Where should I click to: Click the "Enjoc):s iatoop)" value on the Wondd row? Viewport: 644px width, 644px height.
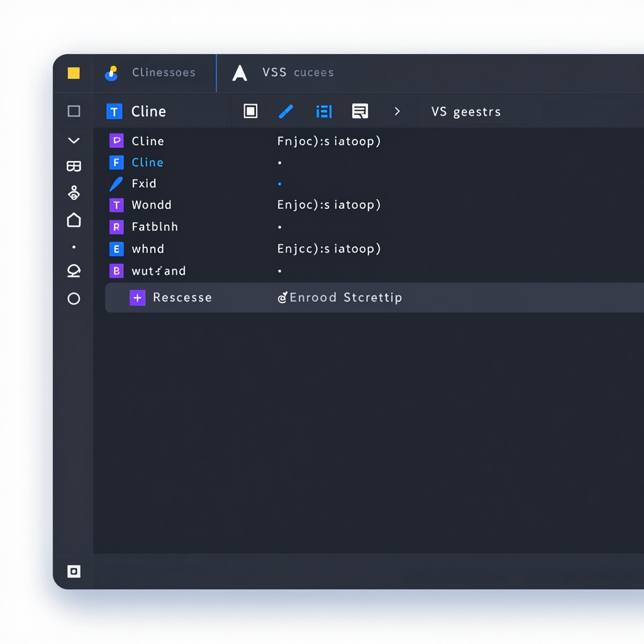(x=329, y=205)
